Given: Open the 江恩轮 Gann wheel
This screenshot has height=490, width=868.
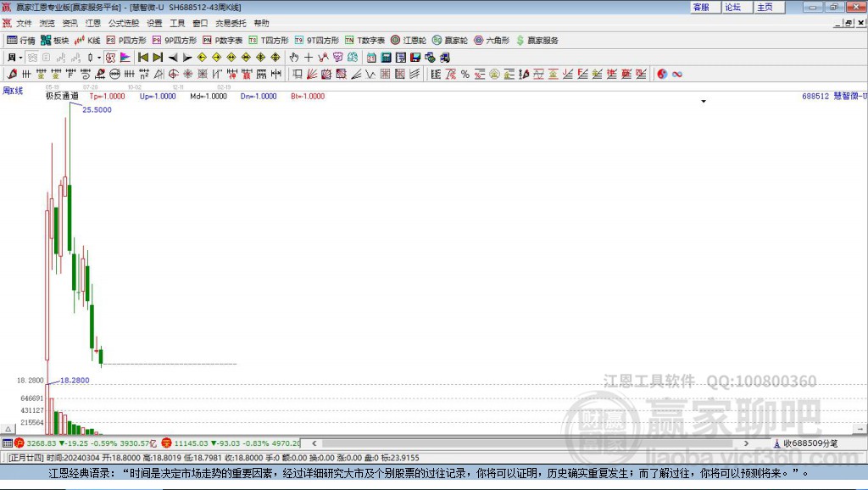Looking at the screenshot, I should [409, 41].
